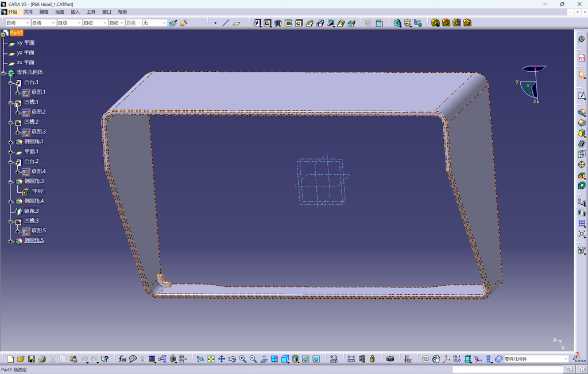Select the Pad tool in top toolbar
Image resolution: width=588 pixels, height=374 pixels.
(257, 23)
